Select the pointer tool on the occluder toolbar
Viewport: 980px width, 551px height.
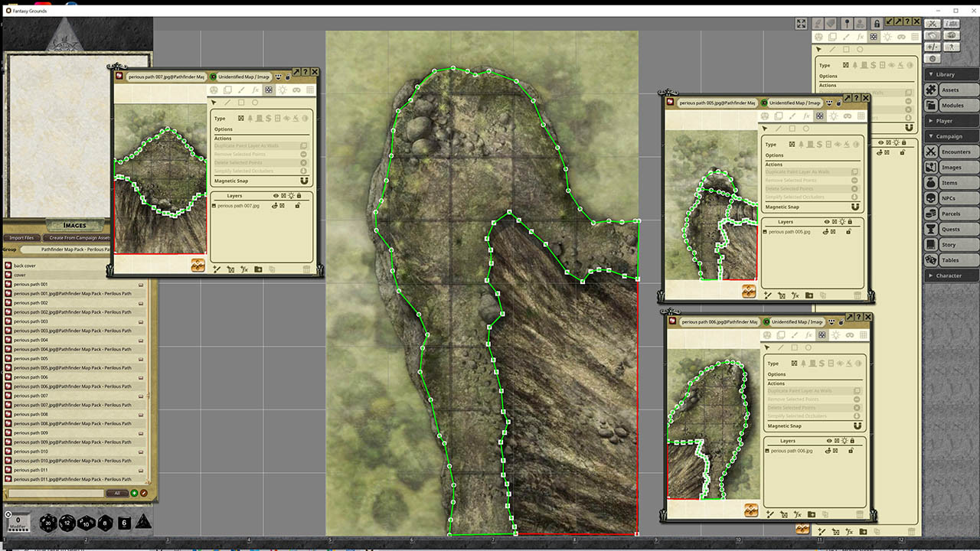[x=214, y=102]
